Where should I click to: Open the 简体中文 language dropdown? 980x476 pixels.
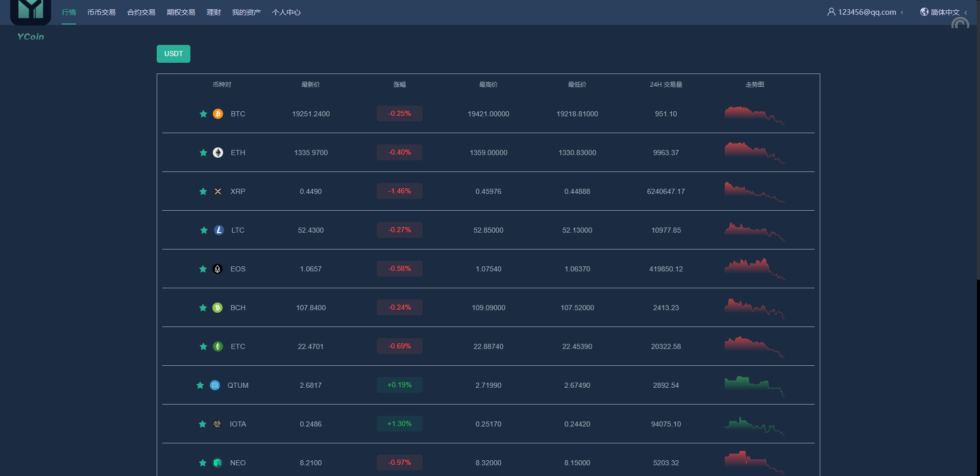(x=944, y=12)
